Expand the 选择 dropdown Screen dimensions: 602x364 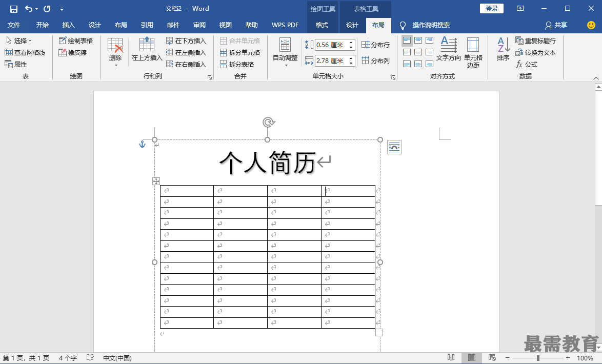pyautogui.click(x=19, y=41)
